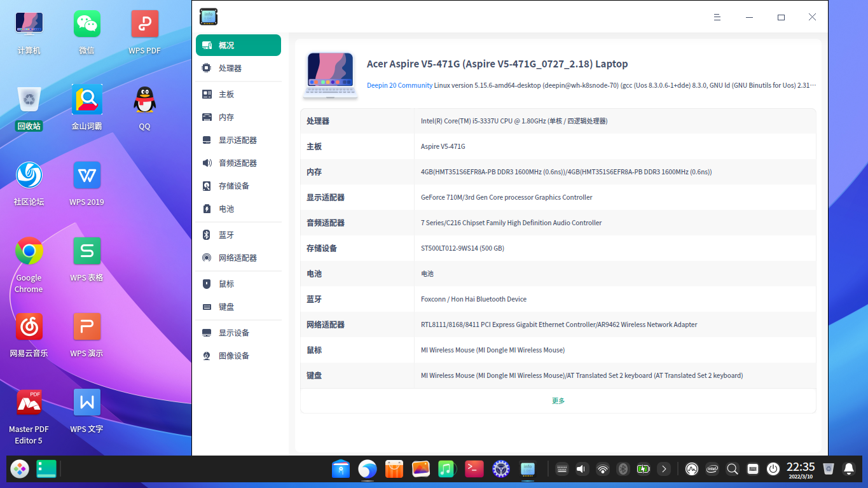Open control center gear in dock

[501, 469]
